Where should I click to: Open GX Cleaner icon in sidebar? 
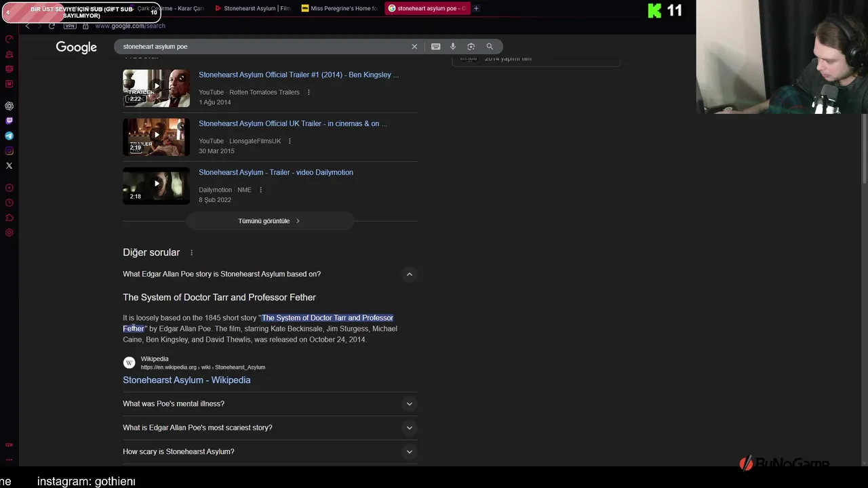(9, 54)
